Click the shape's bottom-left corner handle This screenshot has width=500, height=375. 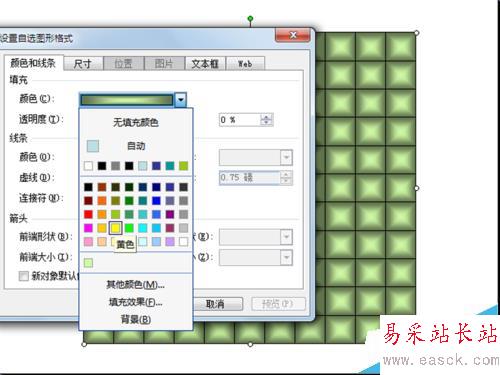pos(84,344)
